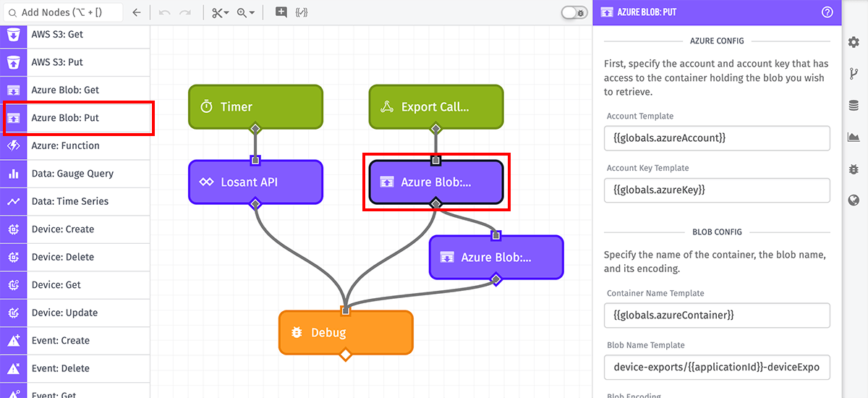
Task: Click the add note icon
Action: 281,12
